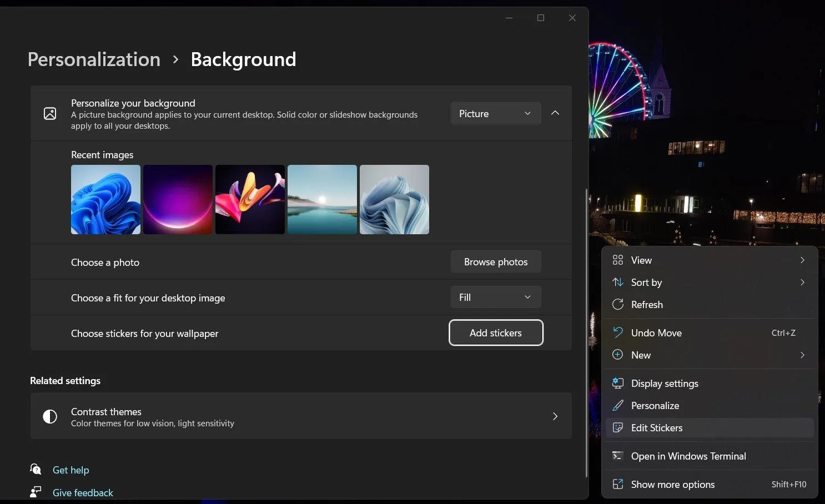This screenshot has width=825, height=504.
Task: Click the Edit Stickers icon
Action: coord(618,427)
